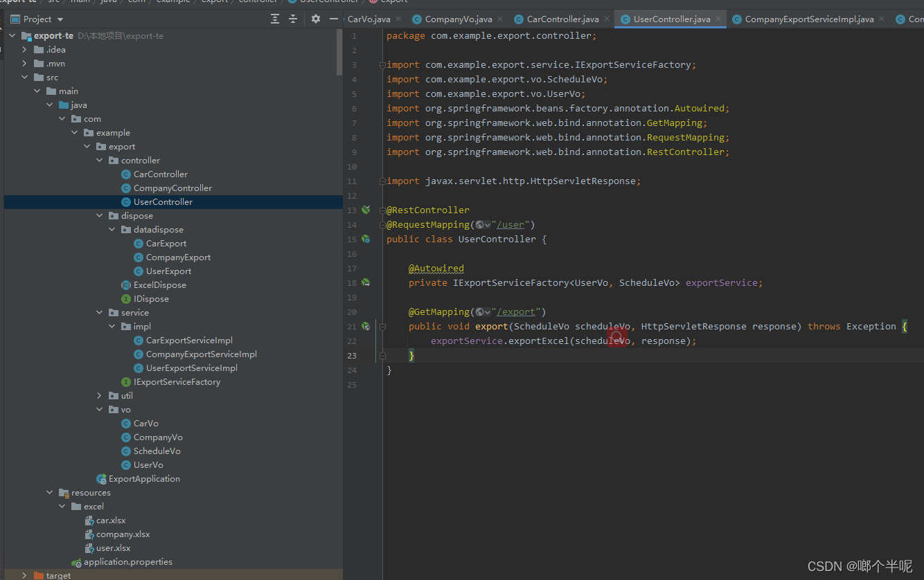
Task: Select ScheduleVo class file
Action: pyautogui.click(x=157, y=451)
